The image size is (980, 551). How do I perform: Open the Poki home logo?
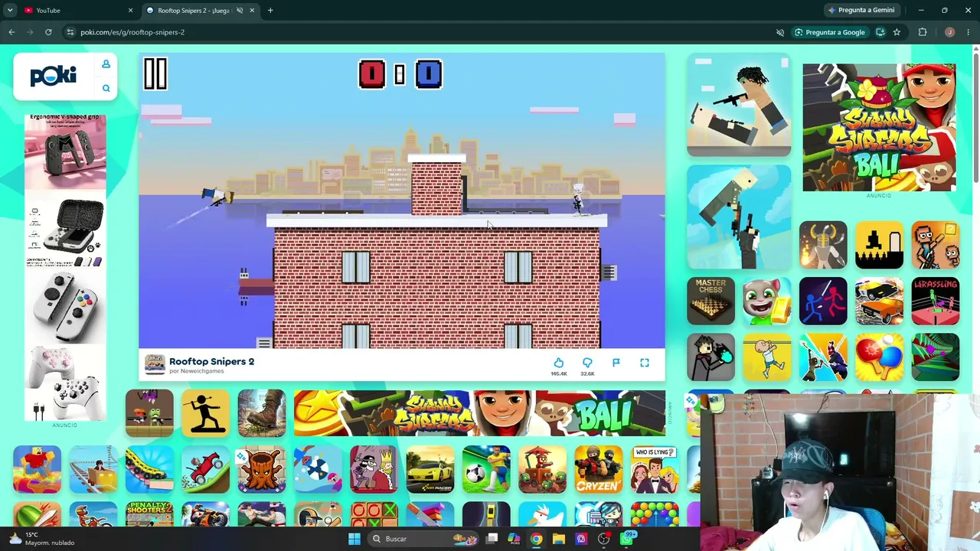53,76
